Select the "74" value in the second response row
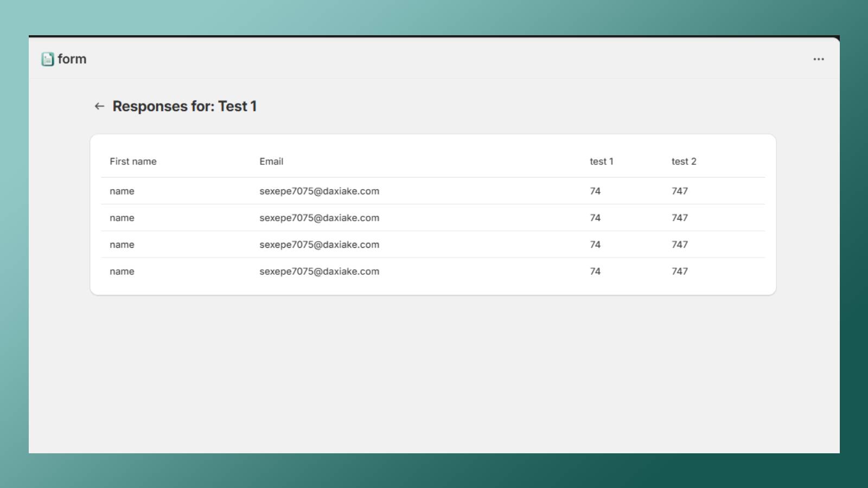The width and height of the screenshot is (868, 488). coord(595,217)
